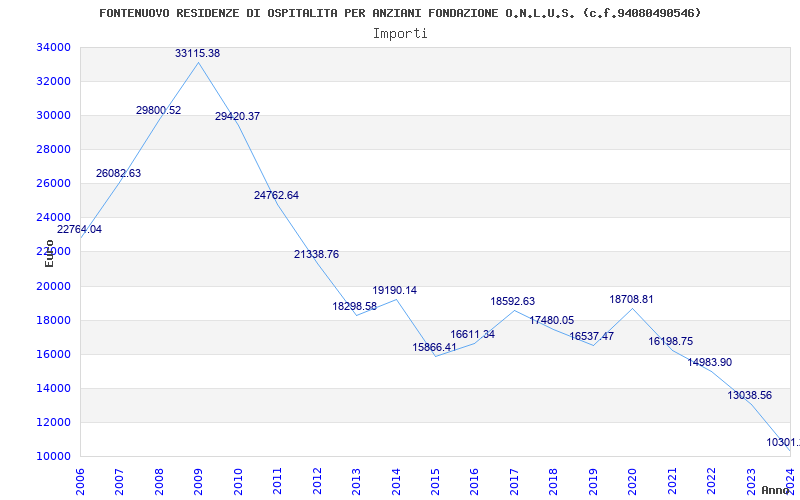The width and height of the screenshot is (800, 500).
Task: Select data label 21338.76
Action: click(x=316, y=255)
